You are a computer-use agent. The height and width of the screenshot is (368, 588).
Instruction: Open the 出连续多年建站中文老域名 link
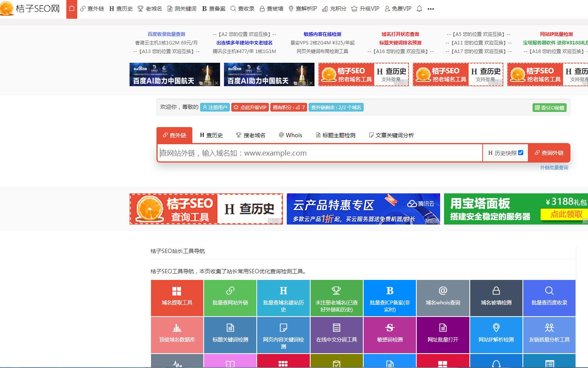pos(245,43)
